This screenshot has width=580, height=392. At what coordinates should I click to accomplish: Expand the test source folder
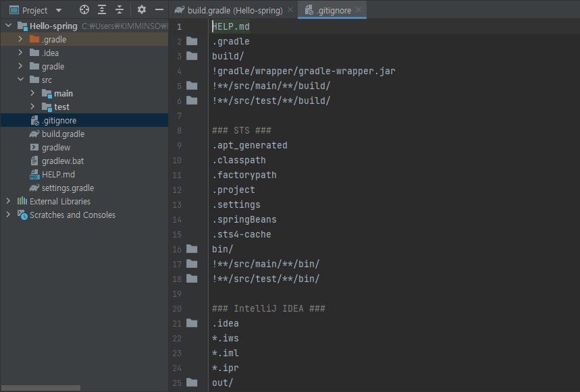click(32, 107)
